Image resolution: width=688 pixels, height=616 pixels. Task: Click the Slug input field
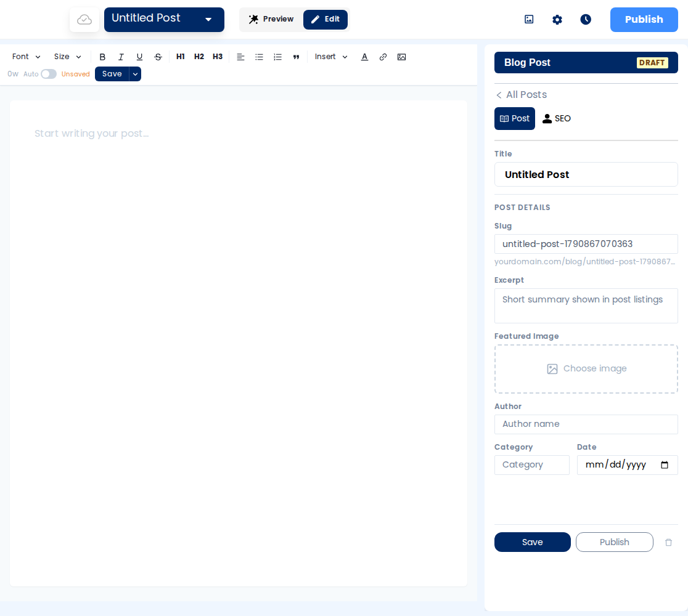586,244
